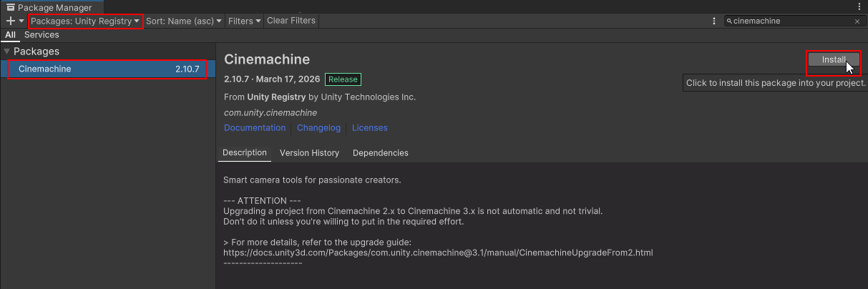Click 'Smart camera tools for passionate creators.' text
The image size is (868, 289).
312,180
